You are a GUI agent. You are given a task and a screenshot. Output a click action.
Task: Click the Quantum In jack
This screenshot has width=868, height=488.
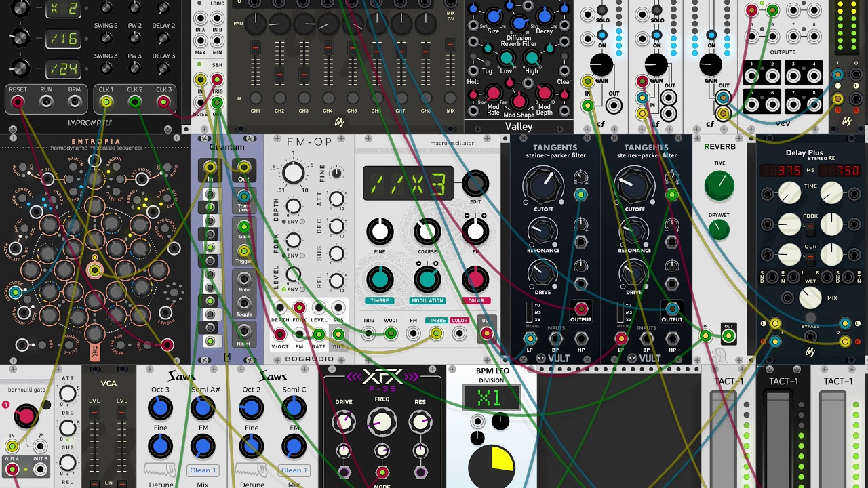coord(210,167)
